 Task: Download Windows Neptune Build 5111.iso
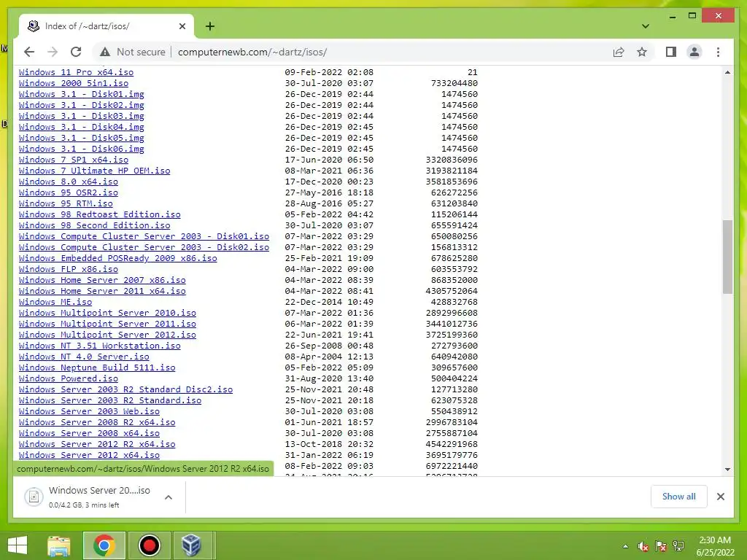click(97, 368)
